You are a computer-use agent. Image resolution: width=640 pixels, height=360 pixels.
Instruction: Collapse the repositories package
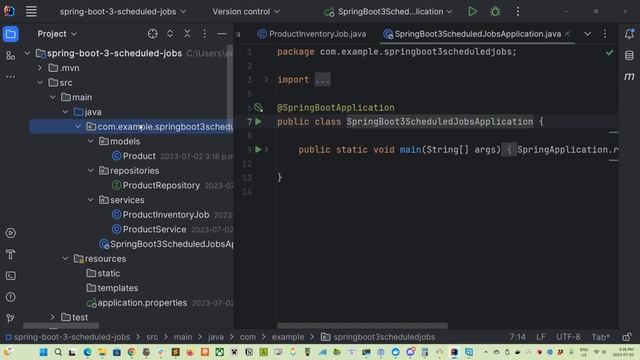[91, 171]
